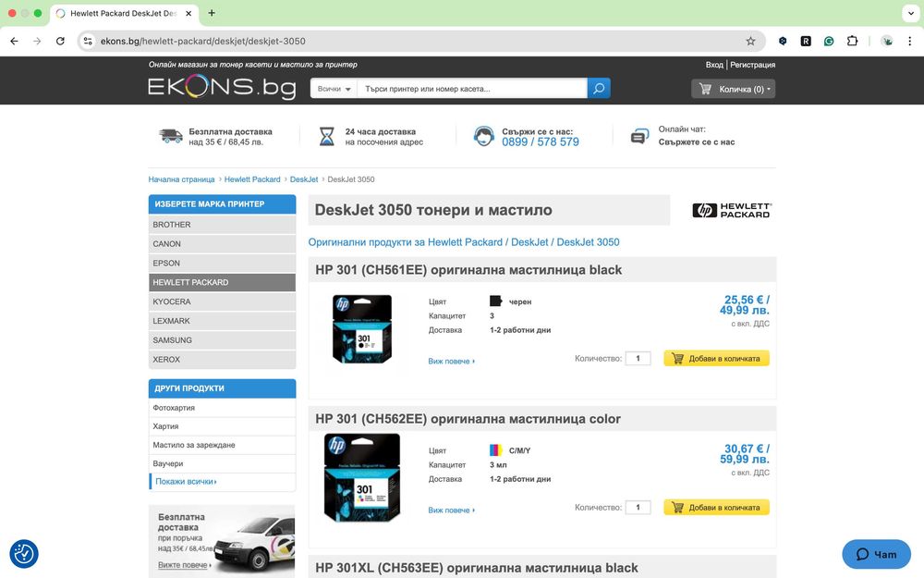Screen dimensions: 924x578
Task: Click the online chat bubbles icon
Action: pos(639,137)
